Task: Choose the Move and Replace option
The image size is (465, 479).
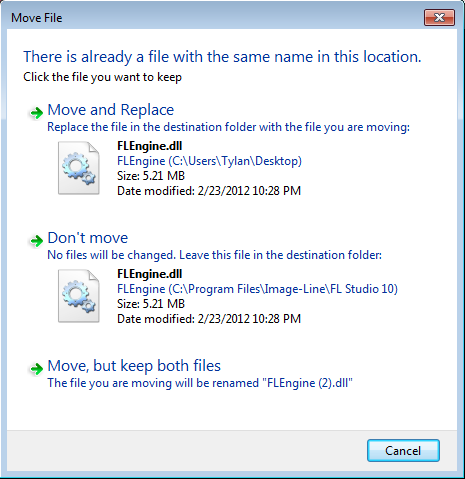Action: click(x=111, y=110)
